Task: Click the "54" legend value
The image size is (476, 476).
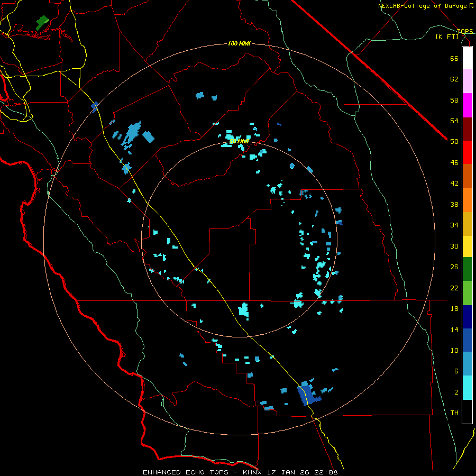Action: [454, 121]
